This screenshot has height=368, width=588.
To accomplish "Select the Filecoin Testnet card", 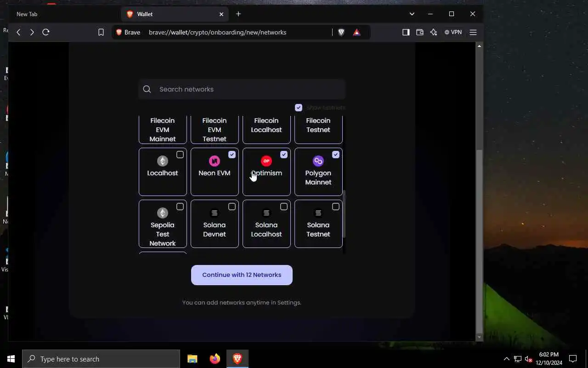I will point(318,130).
